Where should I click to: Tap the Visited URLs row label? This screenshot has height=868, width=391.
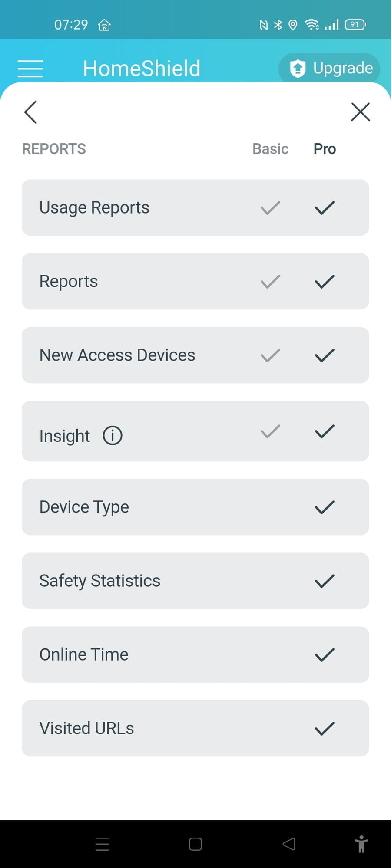(87, 728)
